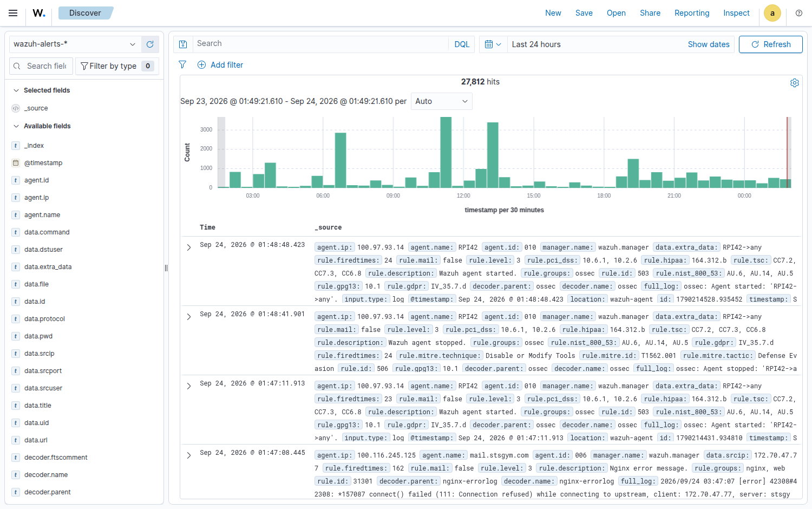Click the agent.id field type icon
The width and height of the screenshot is (812, 509).
coord(16,180)
